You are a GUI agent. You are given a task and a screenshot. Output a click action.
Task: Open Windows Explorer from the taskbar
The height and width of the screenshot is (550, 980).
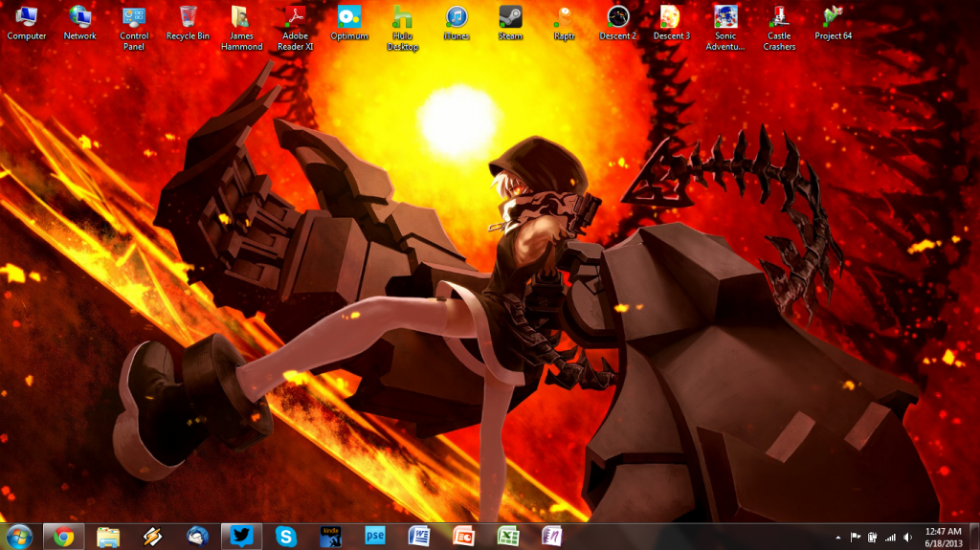[108, 537]
